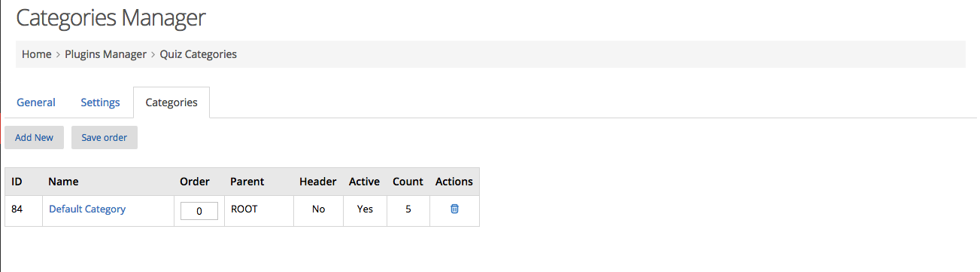The image size is (980, 272).
Task: Switch to the Settings tab
Action: pyautogui.click(x=100, y=102)
